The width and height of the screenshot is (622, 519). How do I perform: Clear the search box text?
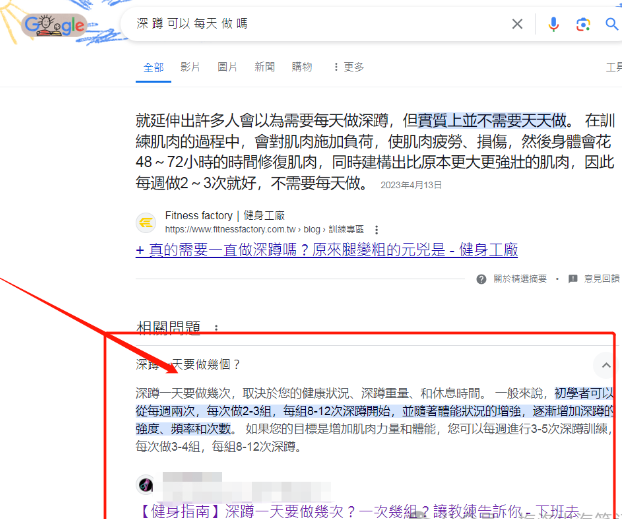click(x=517, y=24)
